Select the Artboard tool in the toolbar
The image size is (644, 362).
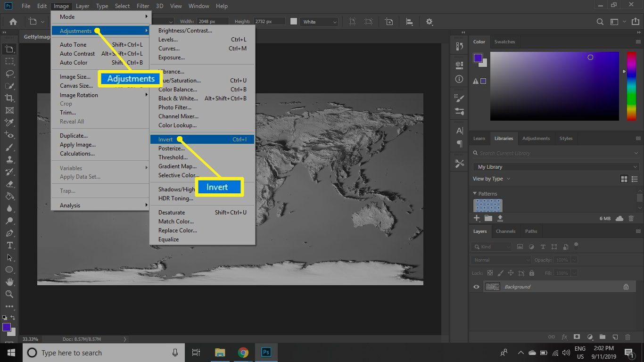[x=9, y=49]
